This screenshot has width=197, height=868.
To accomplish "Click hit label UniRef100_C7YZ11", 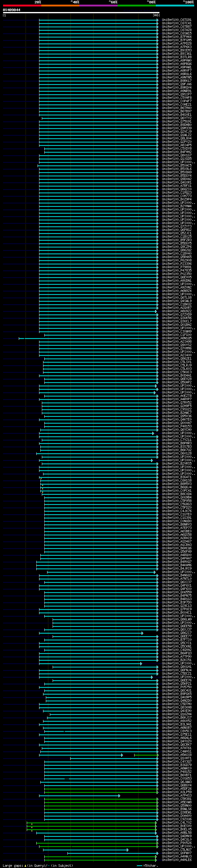I will click(176, 440).
